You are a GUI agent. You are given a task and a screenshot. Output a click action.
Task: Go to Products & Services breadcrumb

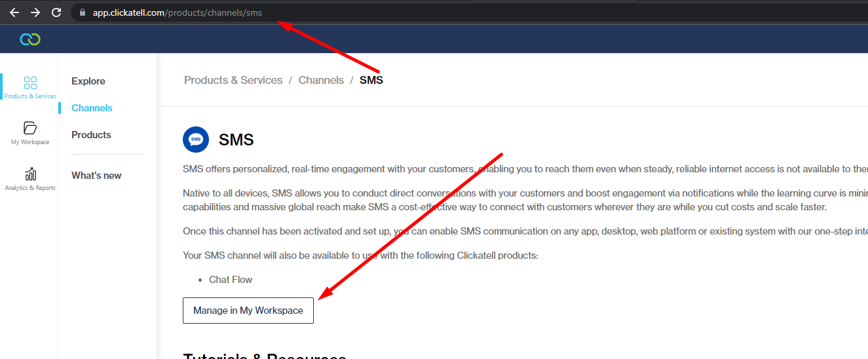coord(233,80)
